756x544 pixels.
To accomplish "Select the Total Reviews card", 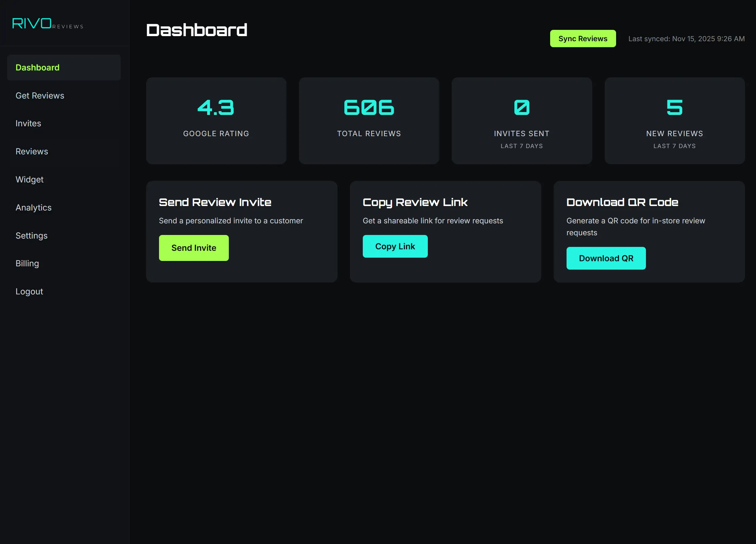I will point(369,121).
